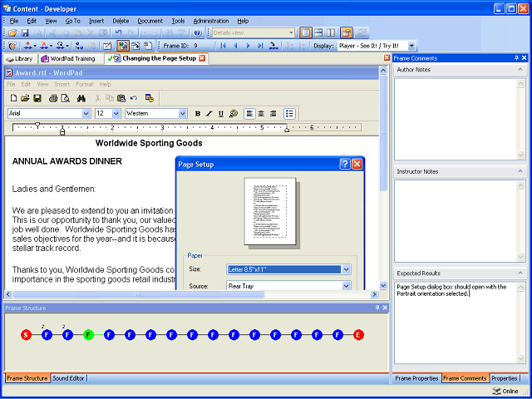Collapse the Instructor Notes section
Viewport: 532px width, 399px height.
(520, 171)
